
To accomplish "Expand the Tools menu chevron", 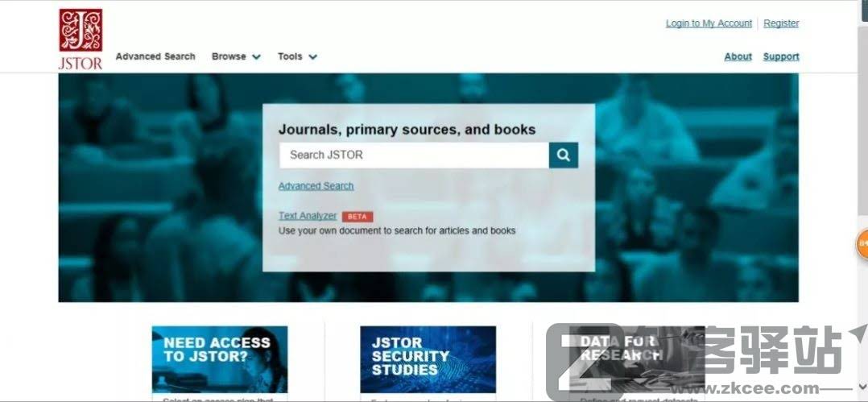I will tap(312, 56).
